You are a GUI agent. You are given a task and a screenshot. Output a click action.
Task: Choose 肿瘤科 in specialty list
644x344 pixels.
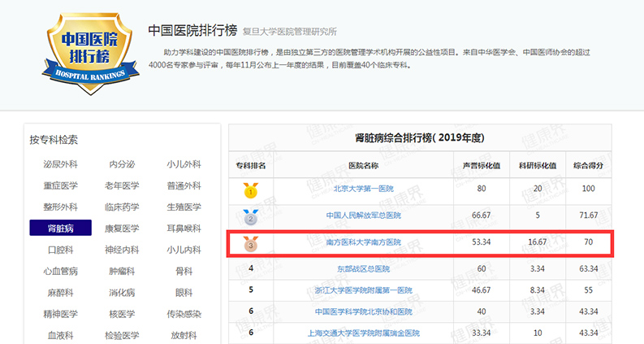point(122,271)
